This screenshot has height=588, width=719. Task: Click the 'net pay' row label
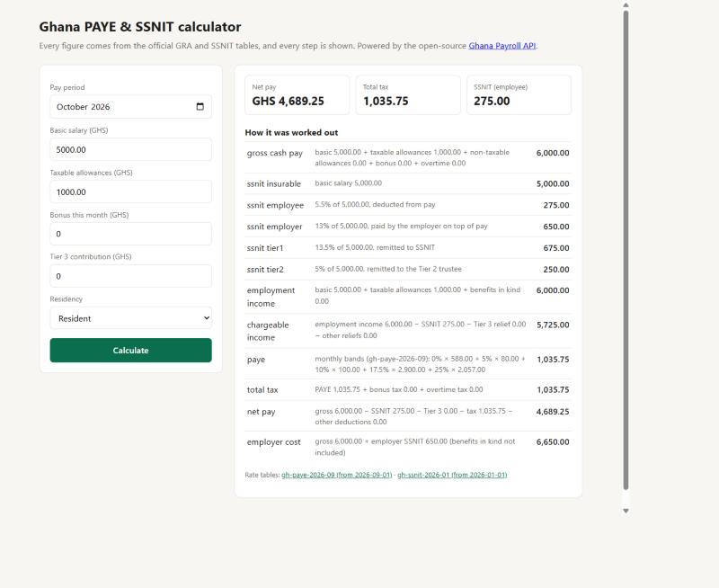[261, 412]
